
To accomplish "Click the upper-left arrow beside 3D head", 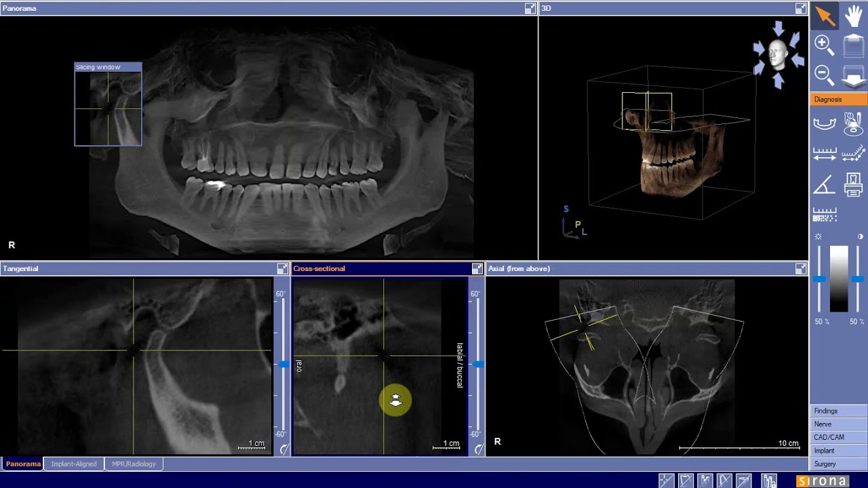I will [x=759, y=47].
